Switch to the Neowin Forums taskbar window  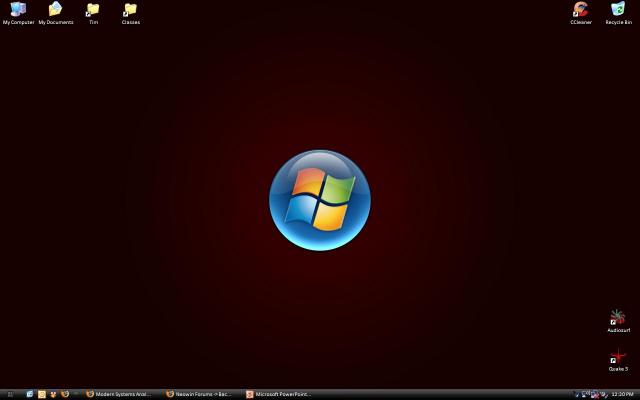[199, 394]
